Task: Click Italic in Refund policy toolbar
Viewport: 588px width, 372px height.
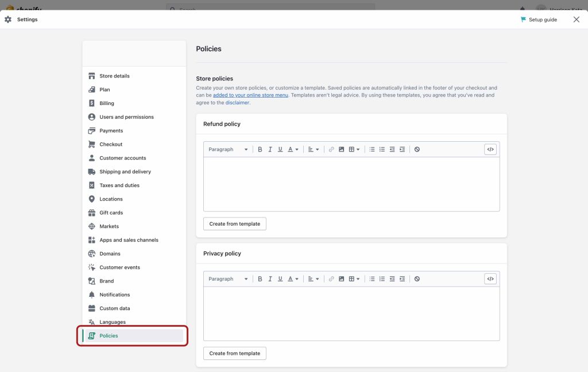Action: click(x=270, y=149)
